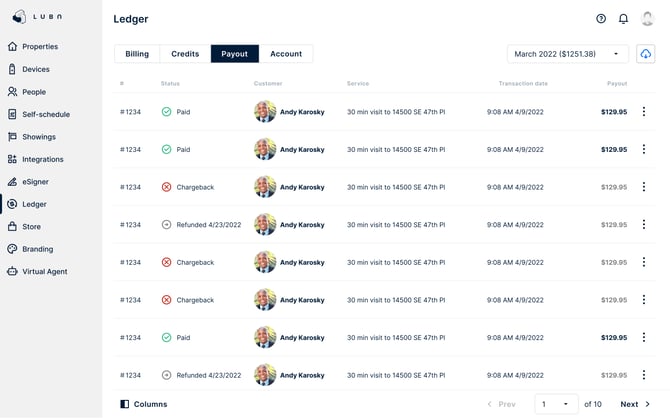Click the of 10 page count text
670x418 pixels.
pos(593,404)
